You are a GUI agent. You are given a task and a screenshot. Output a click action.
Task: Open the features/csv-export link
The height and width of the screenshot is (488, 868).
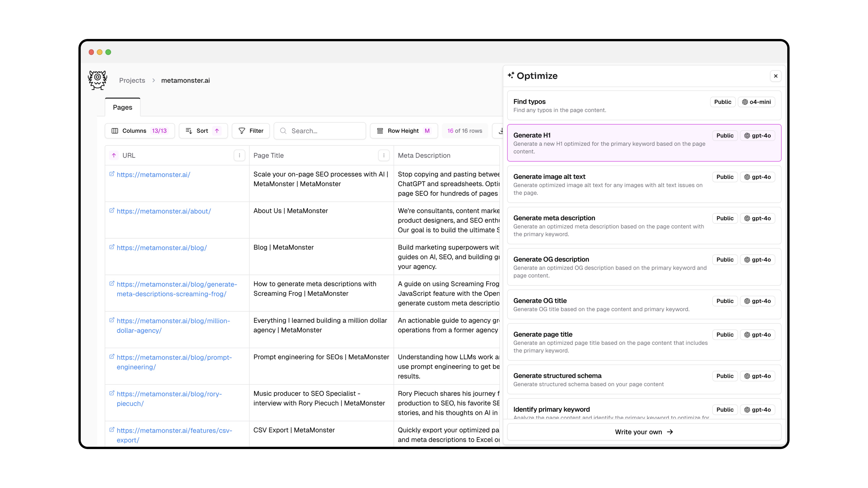[x=175, y=435]
